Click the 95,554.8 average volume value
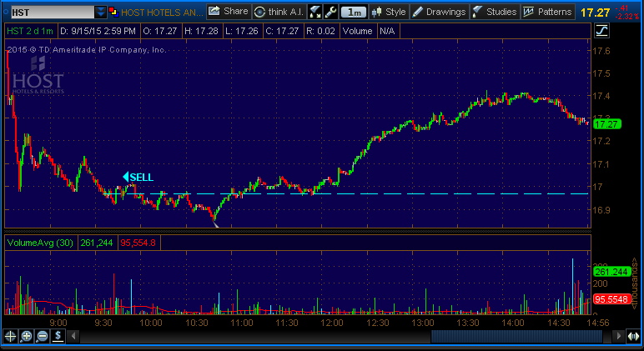644x351 pixels. point(138,243)
